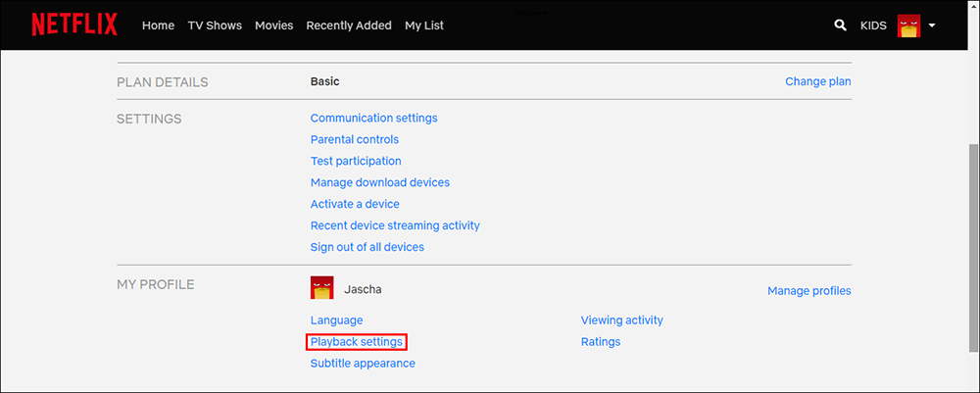
Task: Open Manage download devices
Action: pyautogui.click(x=380, y=182)
